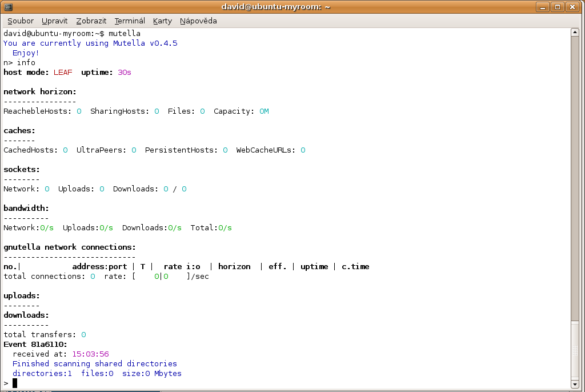Click the scrollbar down arrow
Screen dimensions: 585x392
click(x=575, y=384)
